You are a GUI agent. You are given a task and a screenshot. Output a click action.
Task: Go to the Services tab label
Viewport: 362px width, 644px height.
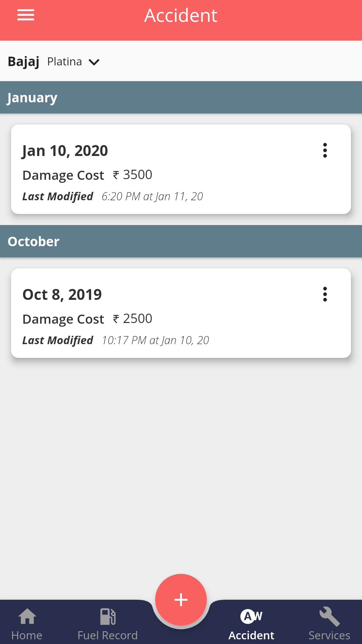(x=329, y=635)
